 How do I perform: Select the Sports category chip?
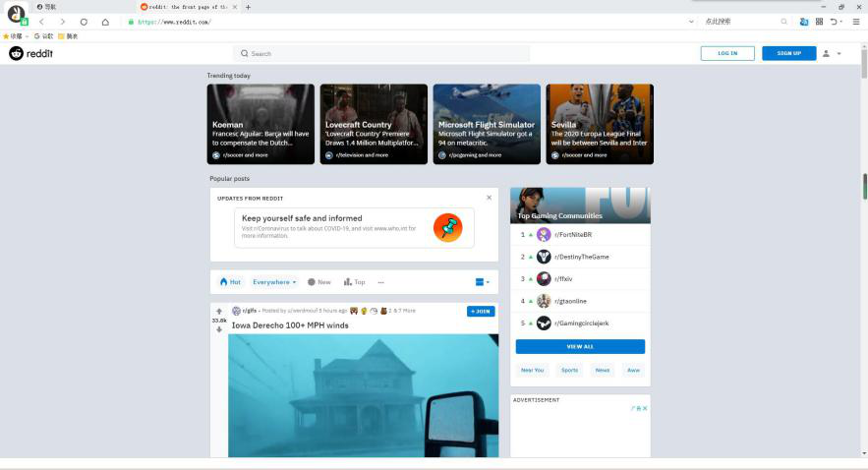pyautogui.click(x=569, y=371)
